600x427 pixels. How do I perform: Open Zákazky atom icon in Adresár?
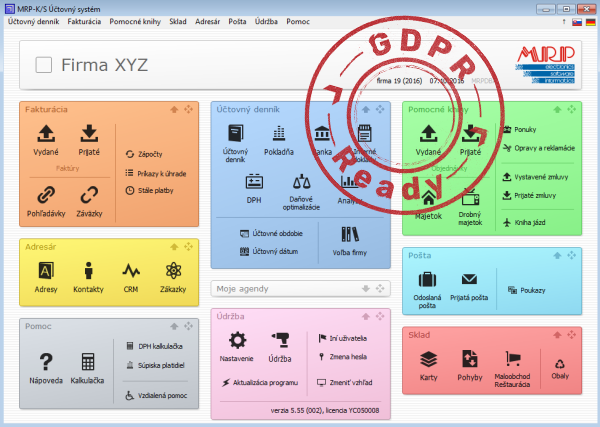tap(172, 273)
